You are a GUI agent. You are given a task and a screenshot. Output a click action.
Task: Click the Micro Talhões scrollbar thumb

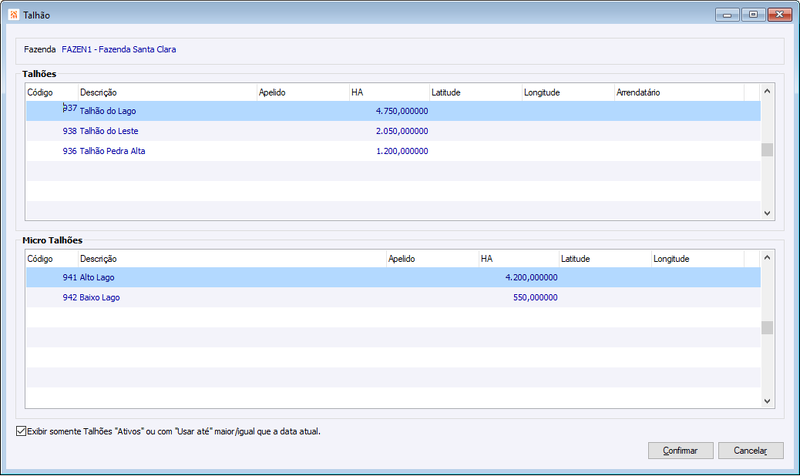(767, 328)
